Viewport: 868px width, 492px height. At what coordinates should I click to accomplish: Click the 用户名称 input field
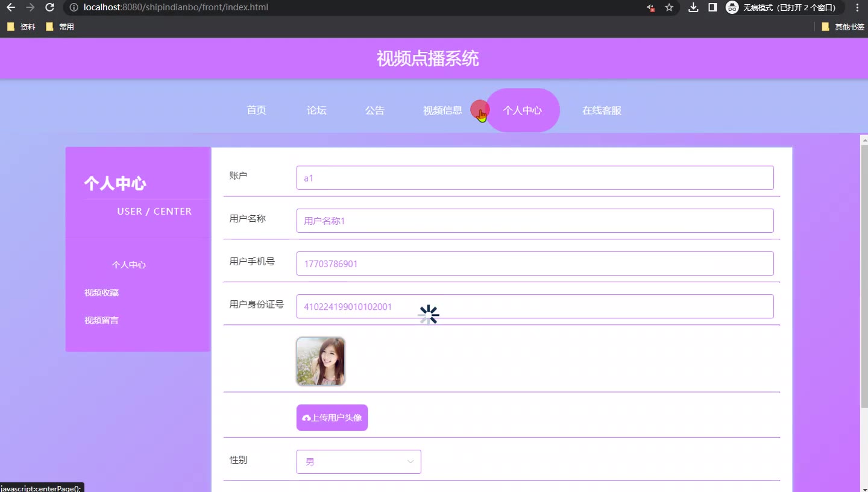(535, 221)
